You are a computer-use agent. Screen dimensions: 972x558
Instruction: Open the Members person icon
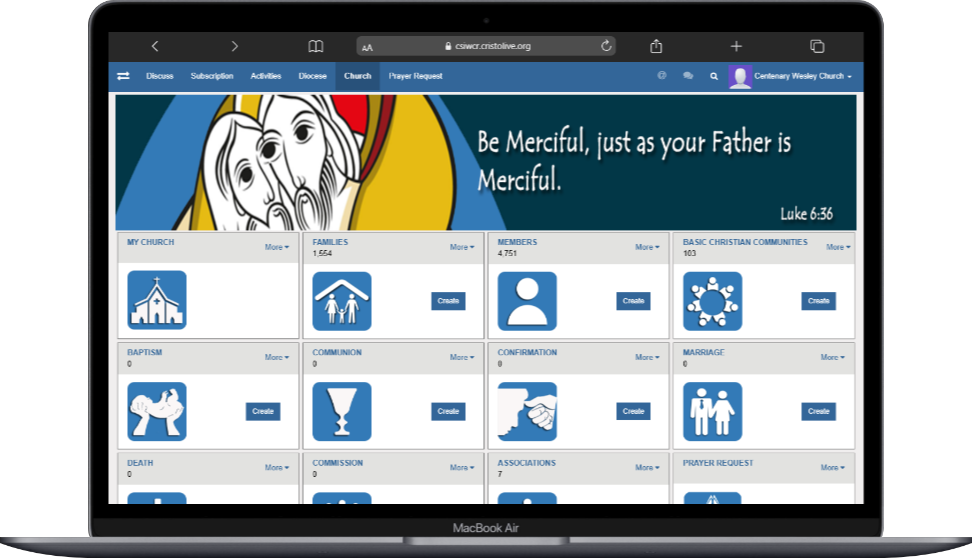click(527, 300)
